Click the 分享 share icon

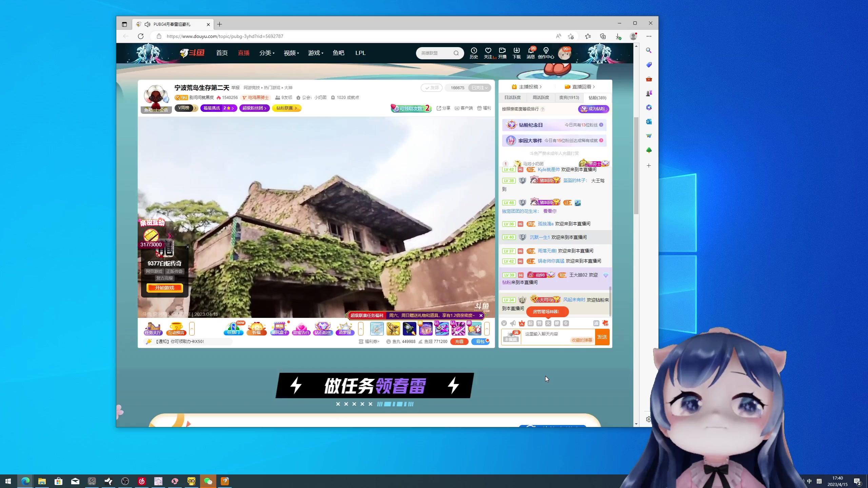click(x=443, y=108)
